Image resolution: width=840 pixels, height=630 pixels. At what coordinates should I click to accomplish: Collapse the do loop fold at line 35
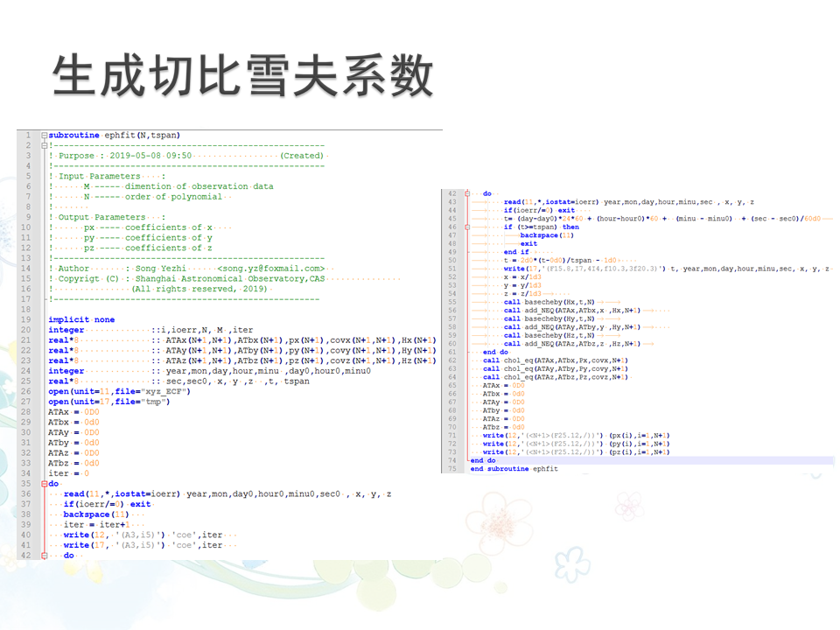(45, 483)
